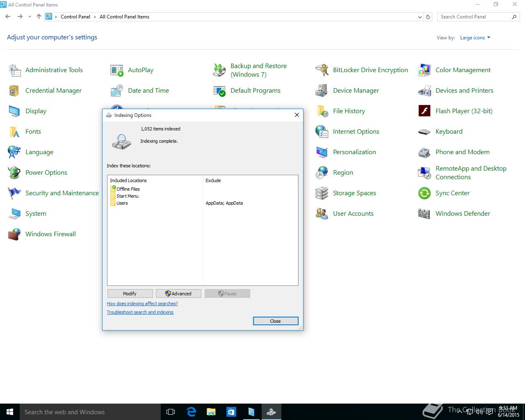525x420 pixels.
Task: Open Date and Time icon
Action: pyautogui.click(x=117, y=91)
